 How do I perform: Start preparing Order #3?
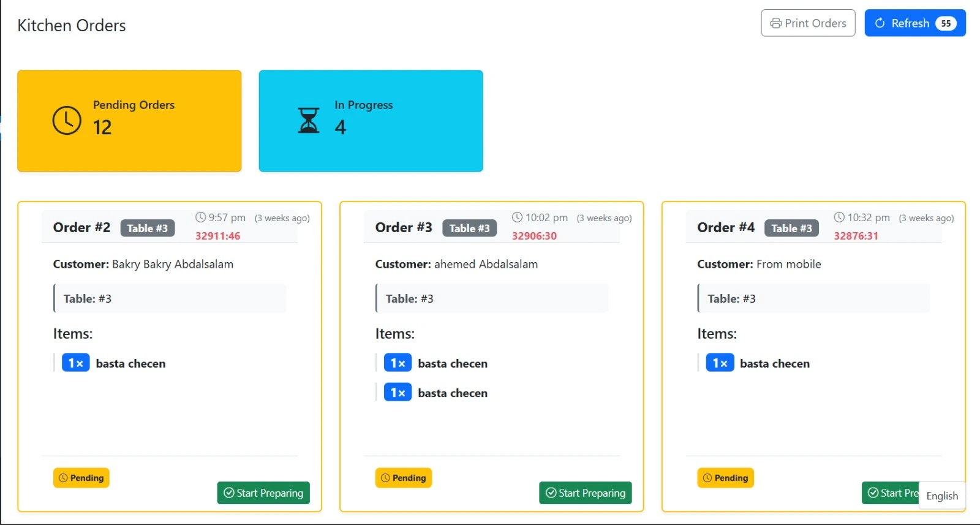click(x=585, y=493)
